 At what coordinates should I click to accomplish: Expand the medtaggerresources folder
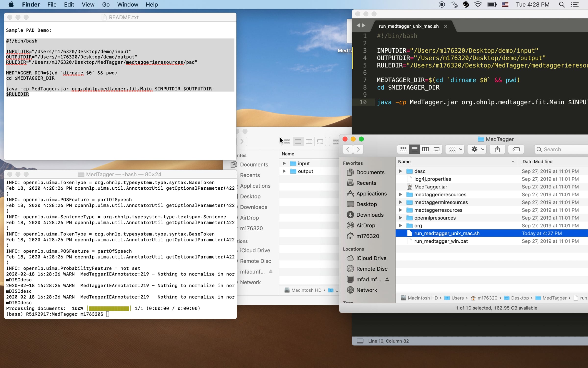[x=400, y=210]
